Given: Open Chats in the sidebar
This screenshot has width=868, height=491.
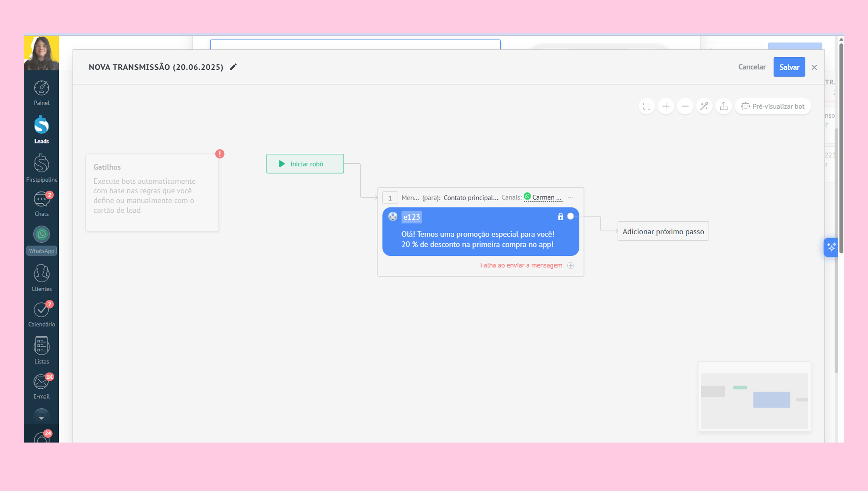Looking at the screenshot, I should pyautogui.click(x=41, y=204).
